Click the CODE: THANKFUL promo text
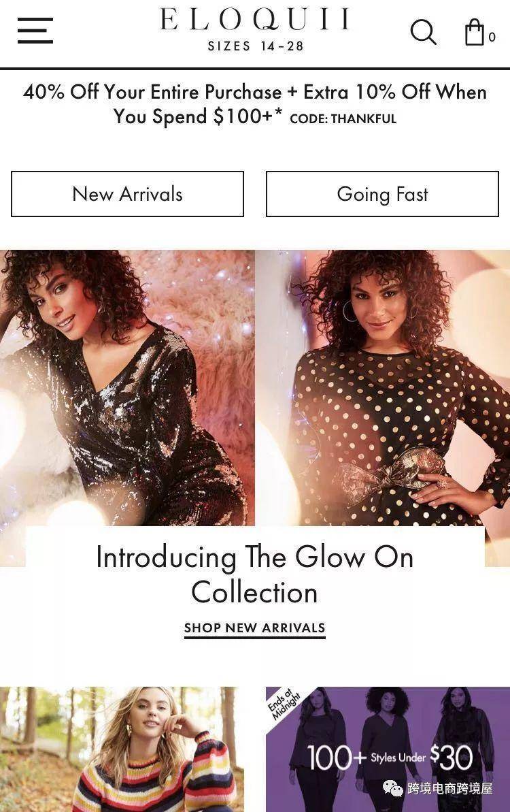Viewport: 510px width, 812px height. point(343,119)
